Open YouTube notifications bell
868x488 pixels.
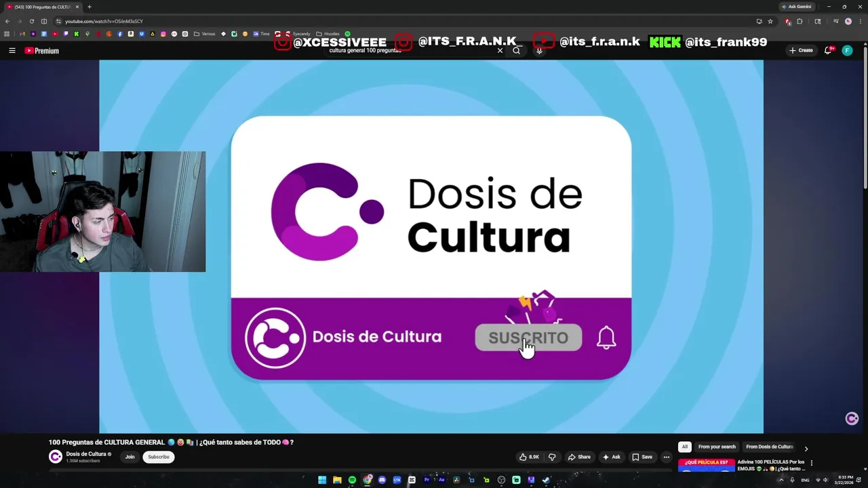pos(828,50)
